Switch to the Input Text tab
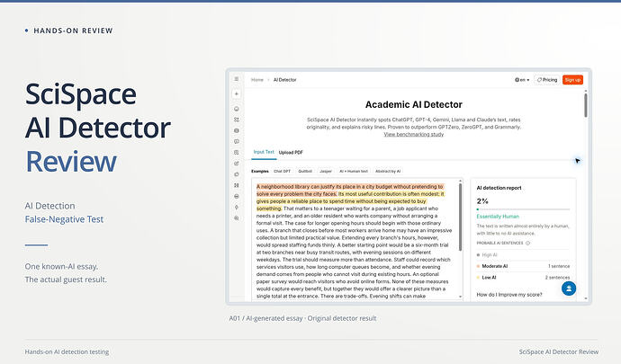This screenshot has height=364, width=621. click(x=264, y=152)
